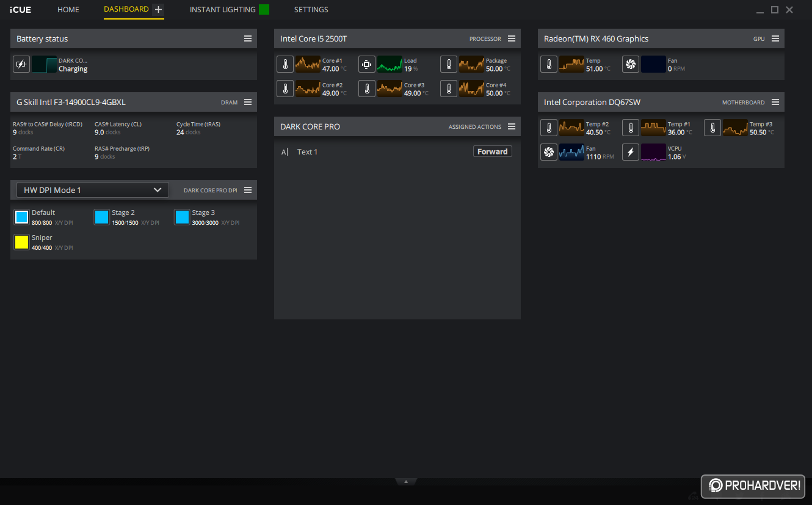Screen dimensions: 812x505
Task: Click the VCPU voltage lightning icon
Action: pos(631,152)
